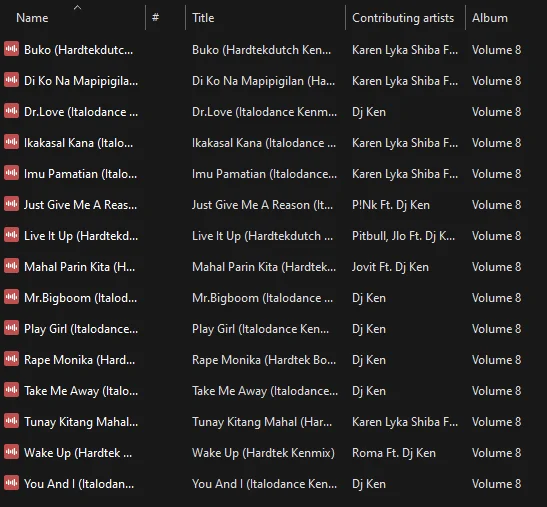Screen dimensions: 547x507
Task: Click Volume 8 album in Wake Up row
Action: 496,453
